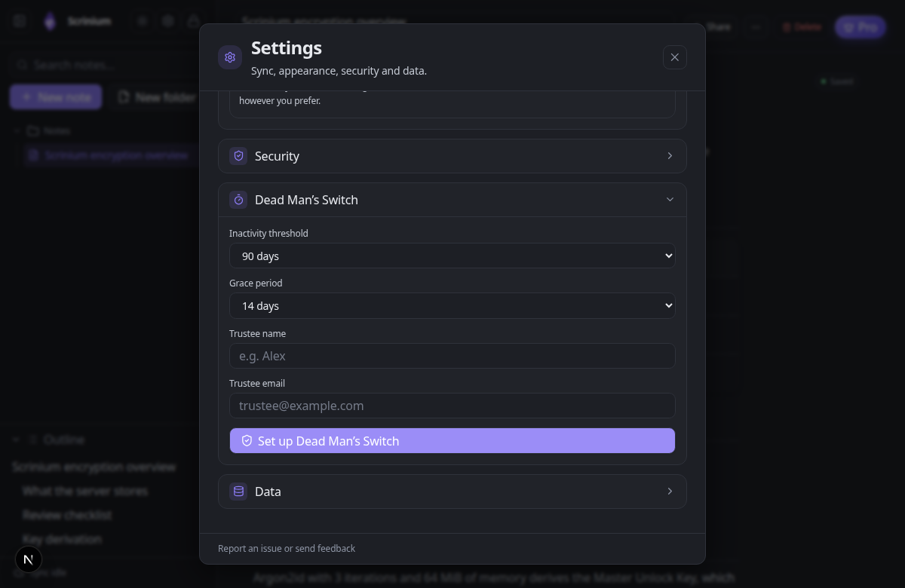905x588 pixels.
Task: Jump to Review checklist outline item
Action: pos(67,515)
